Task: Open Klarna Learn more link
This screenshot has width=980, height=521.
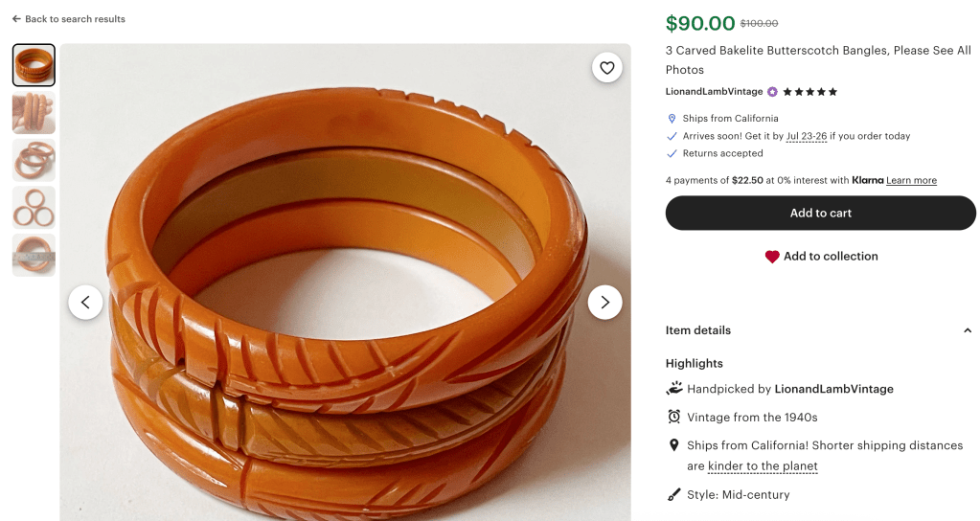Action: (911, 180)
